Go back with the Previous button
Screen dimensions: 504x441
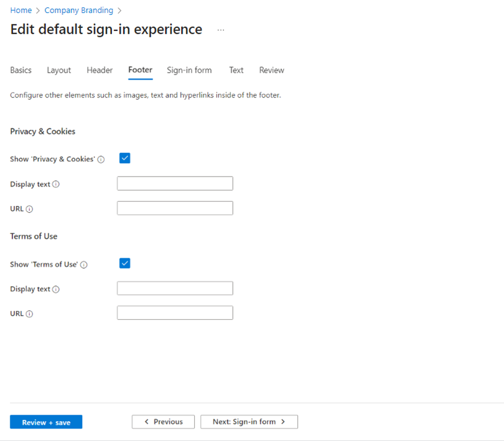pyautogui.click(x=163, y=422)
